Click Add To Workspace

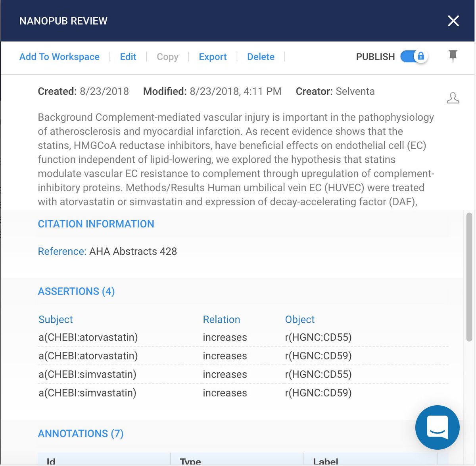pos(59,57)
